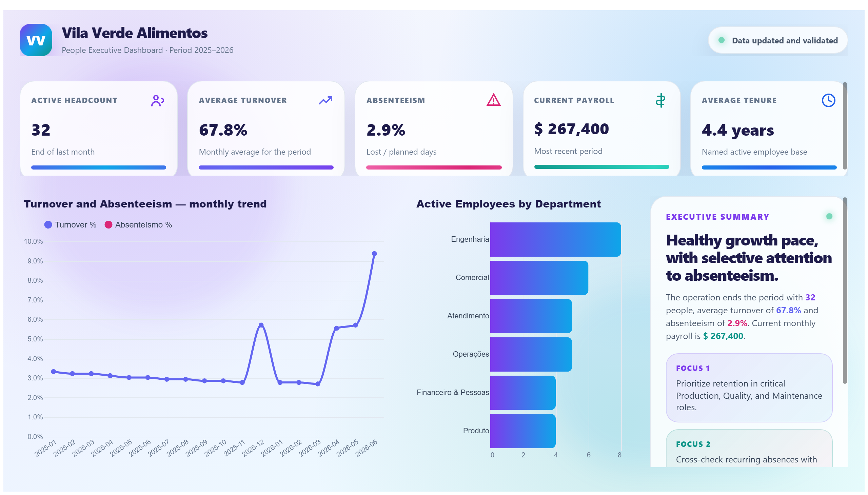The width and height of the screenshot is (868, 495).
Task: Click the Engenharia department bar
Action: pyautogui.click(x=555, y=239)
